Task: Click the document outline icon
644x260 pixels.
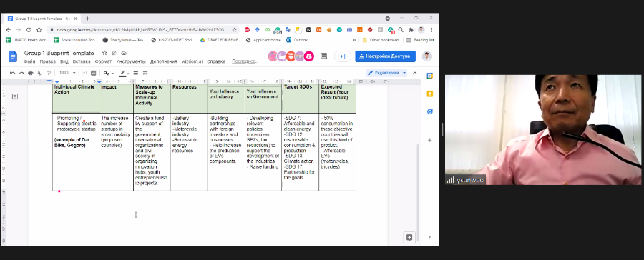Action: coord(15,96)
